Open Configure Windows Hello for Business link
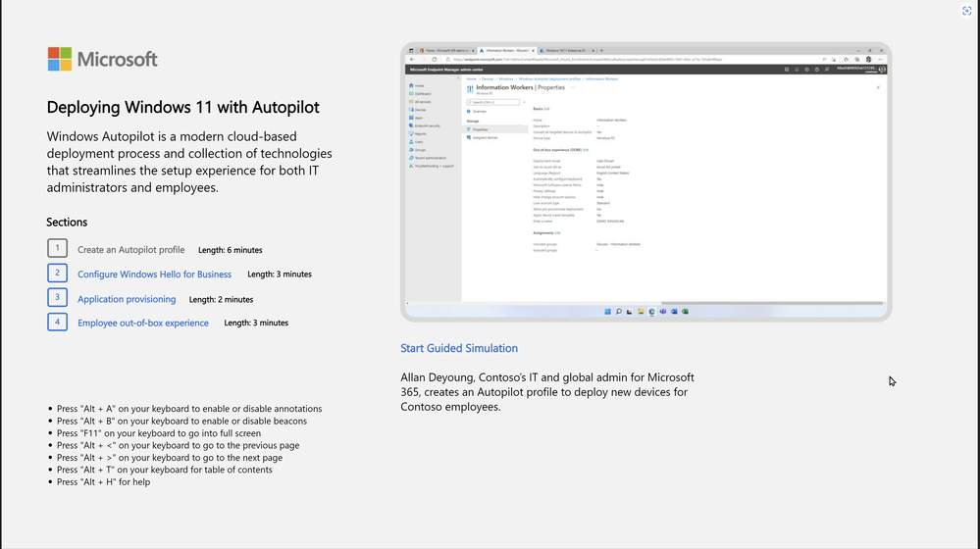This screenshot has height=549, width=980. 154,274
